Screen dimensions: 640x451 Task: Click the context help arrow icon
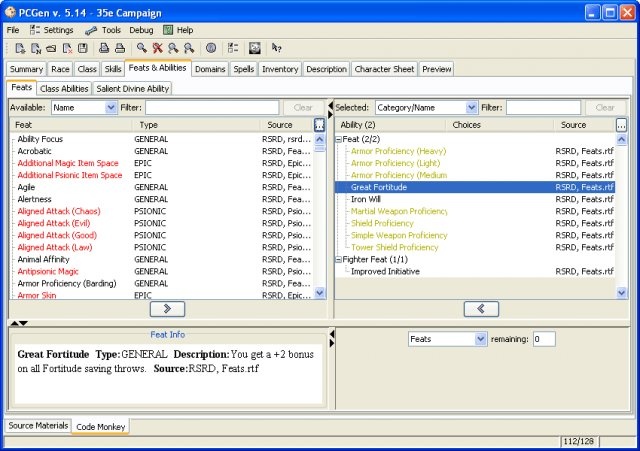pyautogui.click(x=277, y=48)
